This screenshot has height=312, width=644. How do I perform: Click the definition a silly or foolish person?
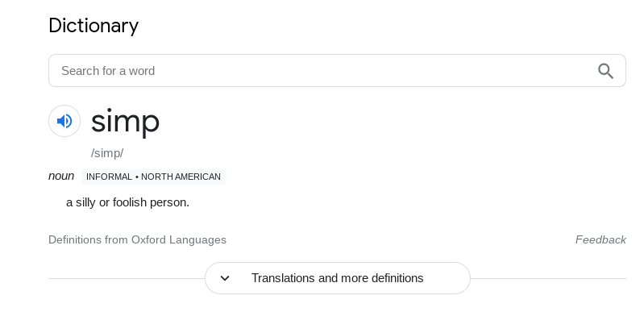(x=127, y=202)
